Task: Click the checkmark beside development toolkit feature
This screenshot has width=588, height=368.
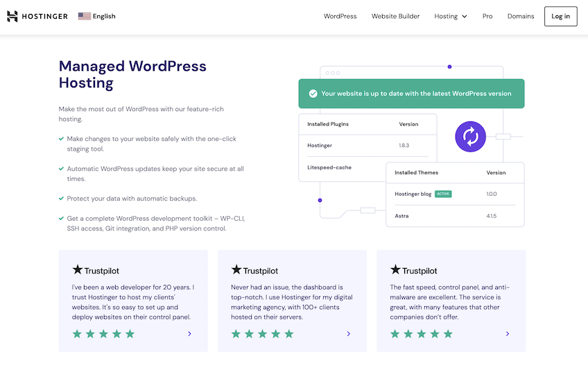Action: click(x=61, y=218)
